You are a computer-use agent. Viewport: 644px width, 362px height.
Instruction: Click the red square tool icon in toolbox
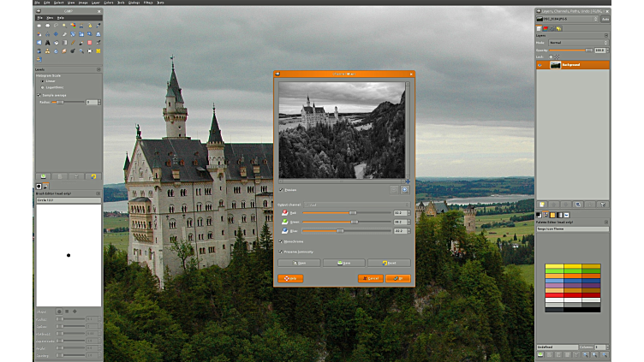coord(90,42)
